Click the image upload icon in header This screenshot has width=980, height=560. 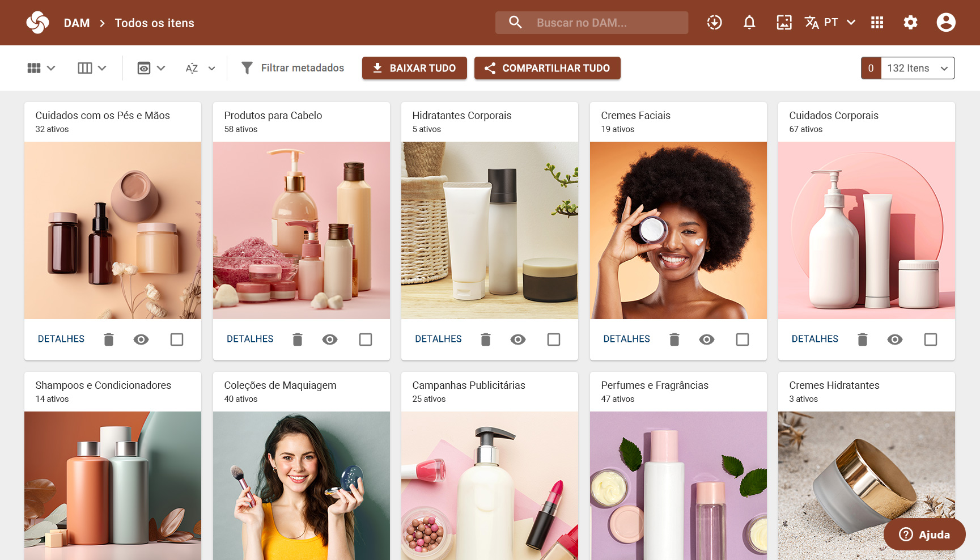pyautogui.click(x=784, y=23)
